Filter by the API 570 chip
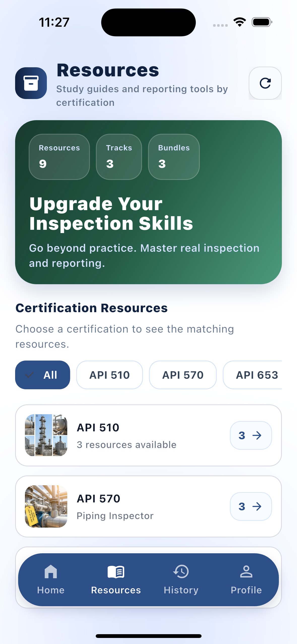The height and width of the screenshot is (644, 297). click(183, 375)
